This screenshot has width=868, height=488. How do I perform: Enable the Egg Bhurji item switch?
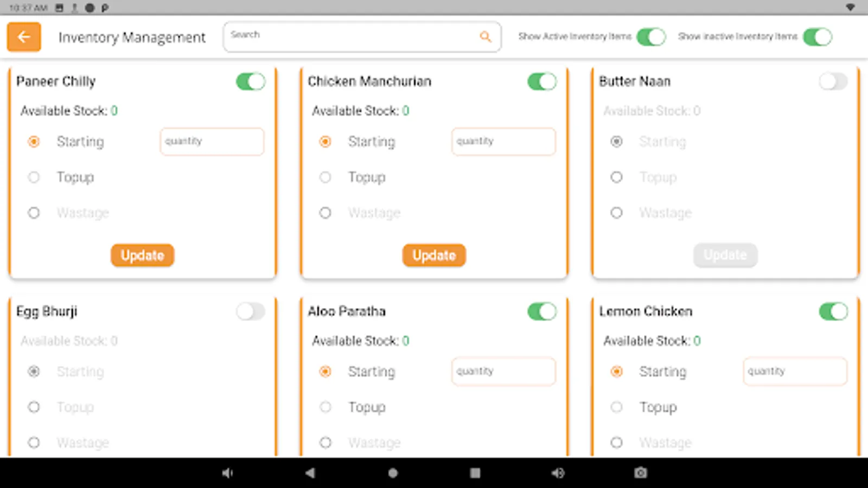251,312
